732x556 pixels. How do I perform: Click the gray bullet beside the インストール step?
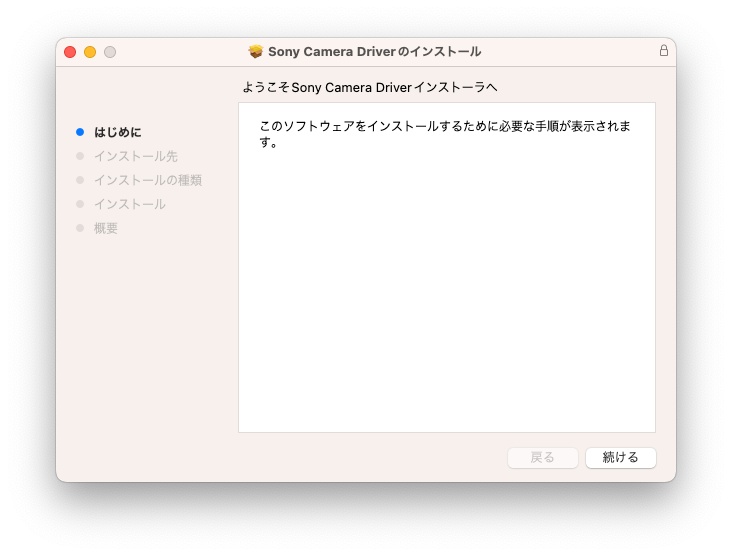pos(80,204)
